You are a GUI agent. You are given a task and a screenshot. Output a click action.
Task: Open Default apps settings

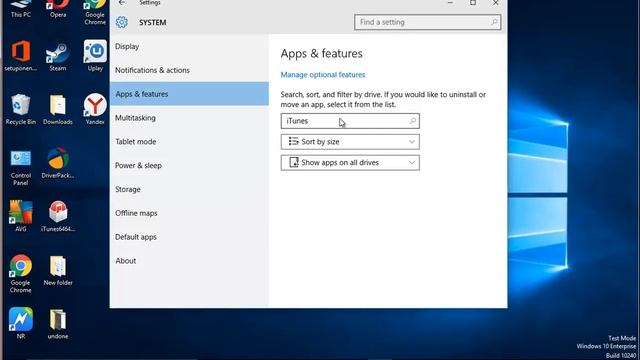pos(189,237)
